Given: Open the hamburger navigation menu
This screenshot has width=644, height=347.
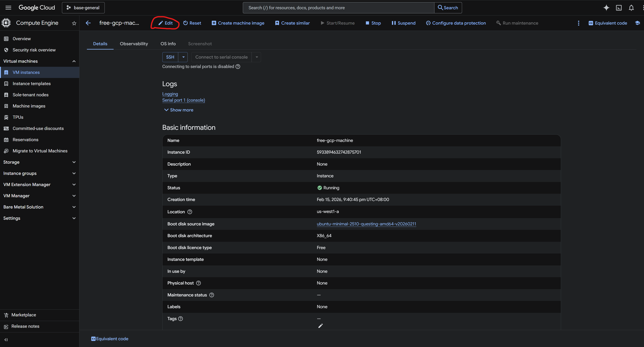Looking at the screenshot, I should [8, 7].
